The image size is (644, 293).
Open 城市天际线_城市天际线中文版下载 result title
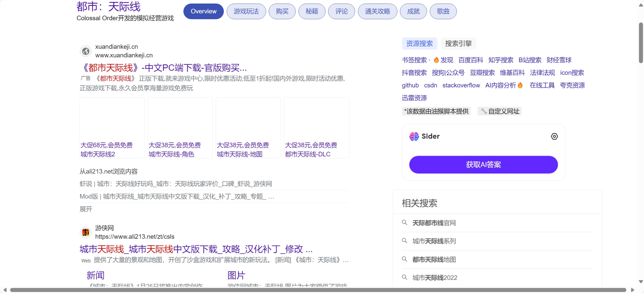(196, 249)
